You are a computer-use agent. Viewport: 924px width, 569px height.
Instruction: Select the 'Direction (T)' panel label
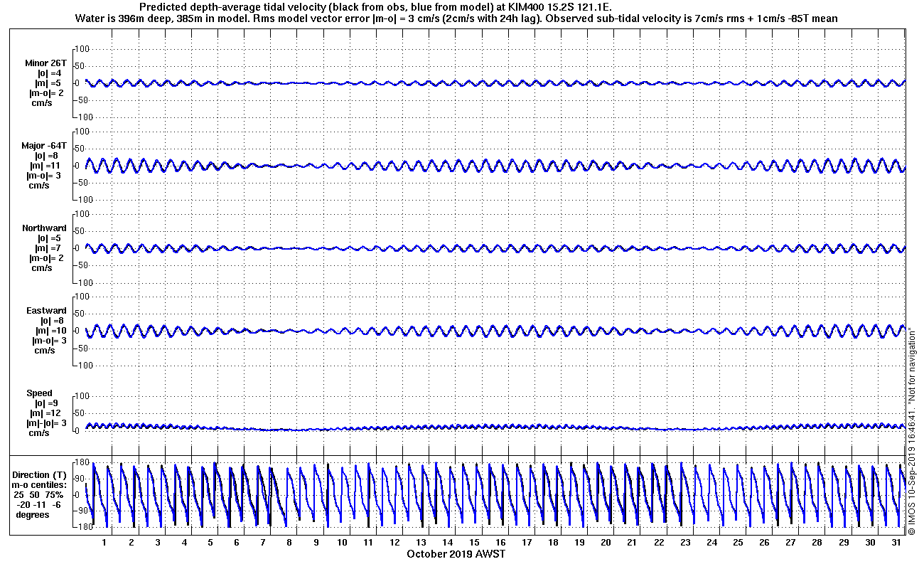click(41, 475)
